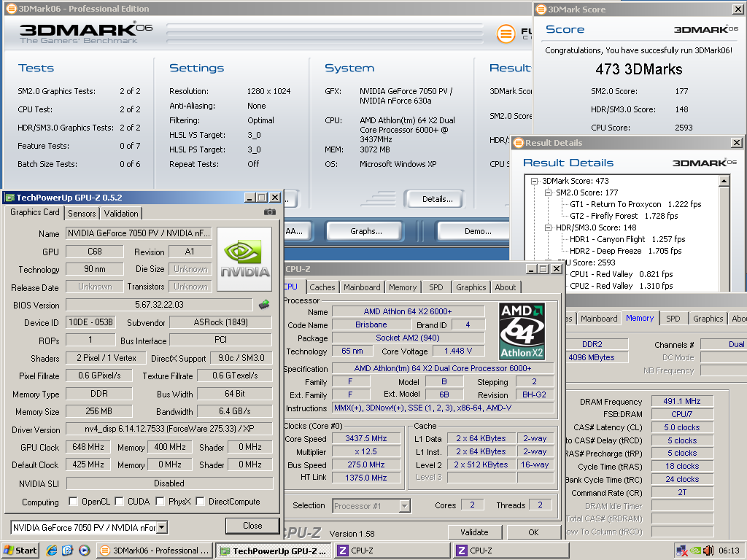Click the second quick launch icon beside Internet Explorer
Image resolution: width=747 pixels, height=560 pixels.
pos(68,551)
